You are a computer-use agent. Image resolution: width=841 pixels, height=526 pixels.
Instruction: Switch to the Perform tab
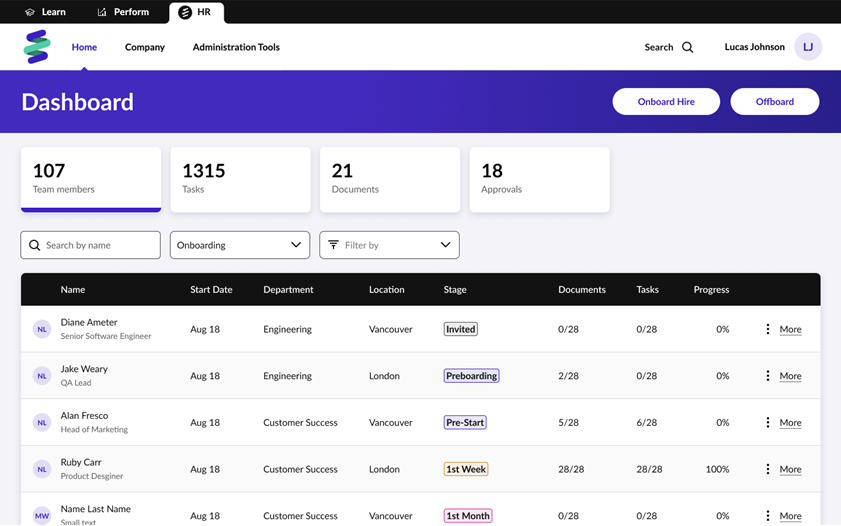[x=123, y=12]
